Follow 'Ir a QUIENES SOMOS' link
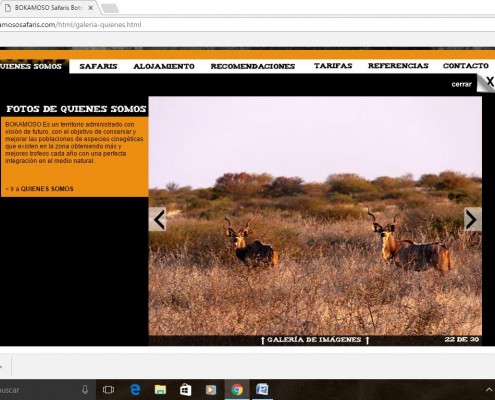This screenshot has height=400, width=495. tap(39, 189)
